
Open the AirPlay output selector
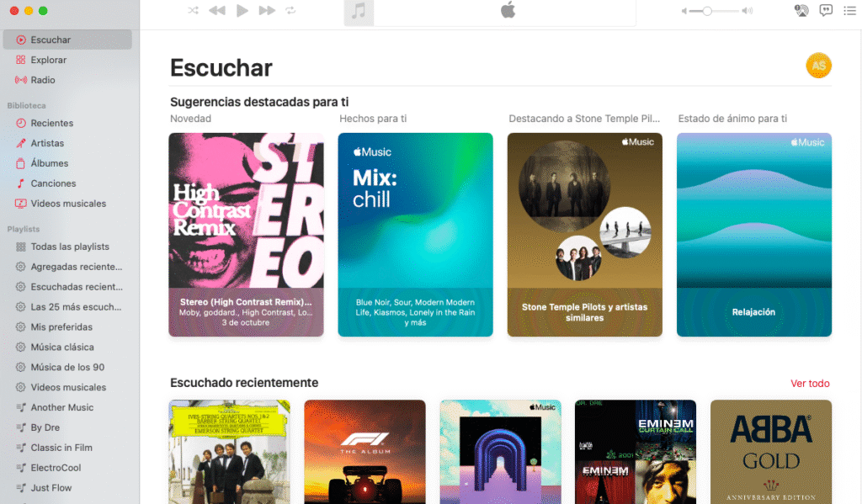801,11
